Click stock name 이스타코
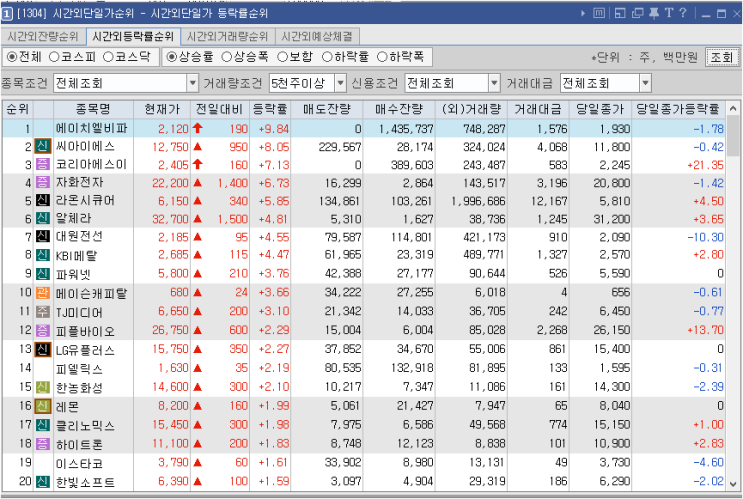The image size is (743, 499). pos(79,463)
